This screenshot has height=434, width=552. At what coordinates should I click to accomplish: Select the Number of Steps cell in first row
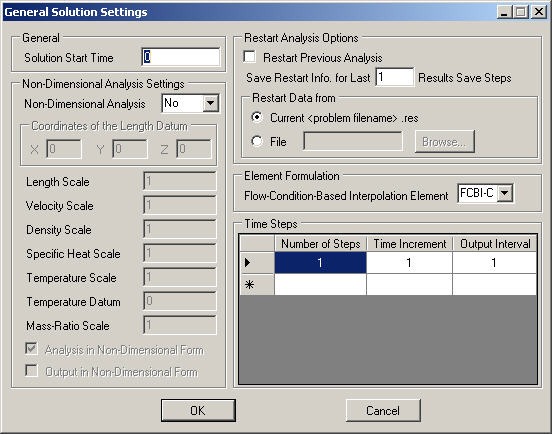pyautogui.click(x=320, y=263)
